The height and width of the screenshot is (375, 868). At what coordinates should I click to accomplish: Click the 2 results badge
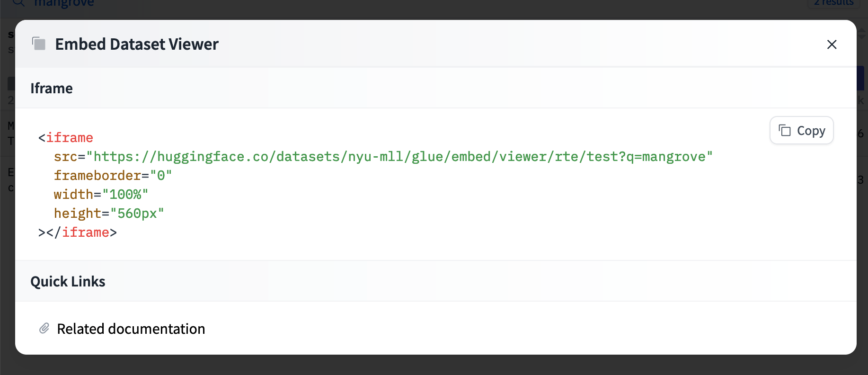[x=833, y=3]
